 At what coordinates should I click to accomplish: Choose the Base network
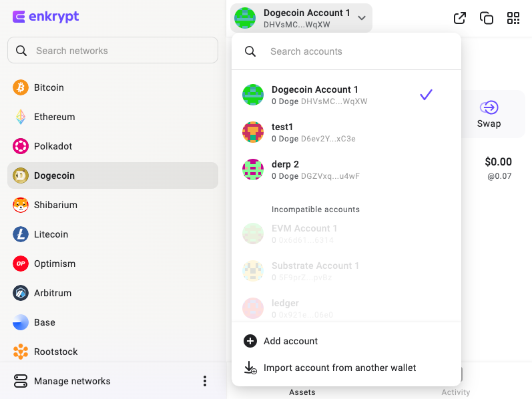(113, 322)
